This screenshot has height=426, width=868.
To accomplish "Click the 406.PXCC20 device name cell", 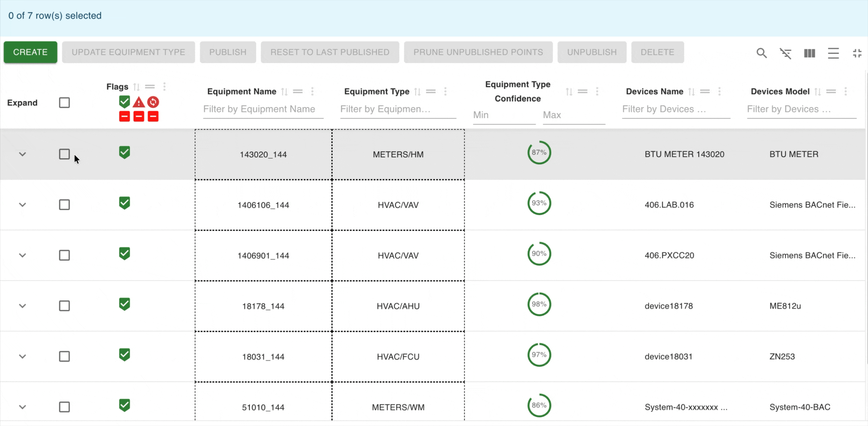I will (669, 255).
